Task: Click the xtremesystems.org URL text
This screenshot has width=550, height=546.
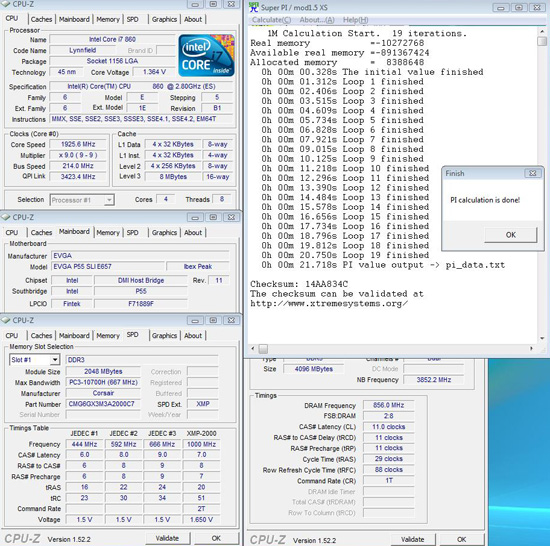Action: pos(329,304)
